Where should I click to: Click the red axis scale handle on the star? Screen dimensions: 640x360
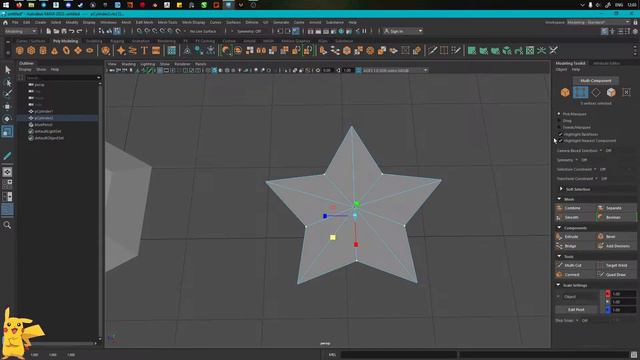(x=356, y=244)
